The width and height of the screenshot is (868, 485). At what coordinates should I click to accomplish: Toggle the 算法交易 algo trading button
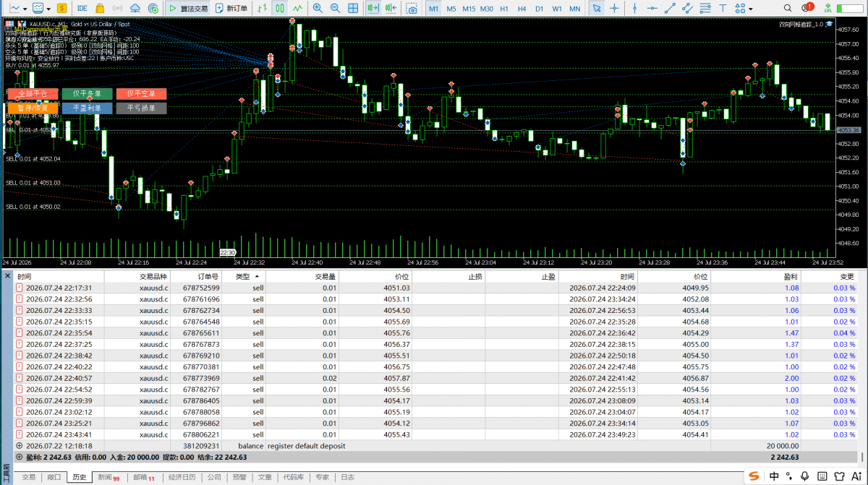188,9
